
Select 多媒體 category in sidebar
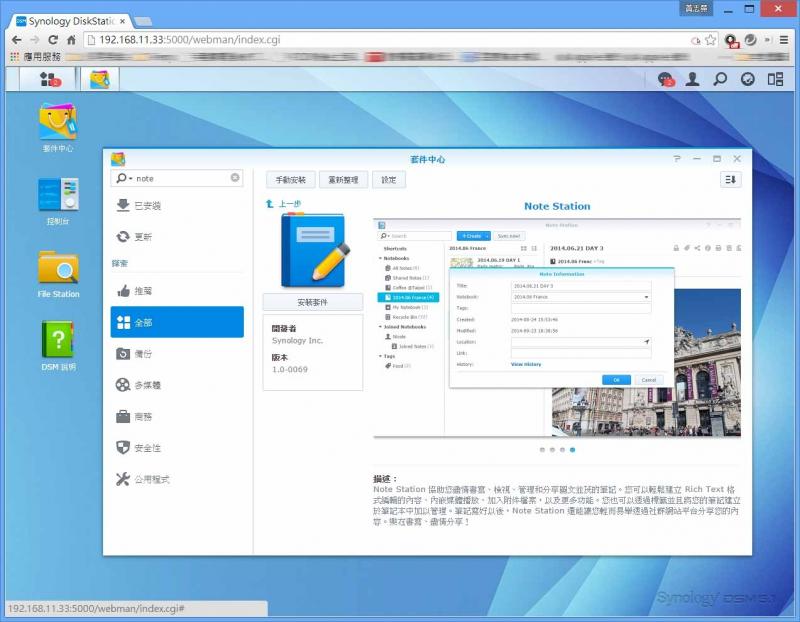tap(177, 385)
